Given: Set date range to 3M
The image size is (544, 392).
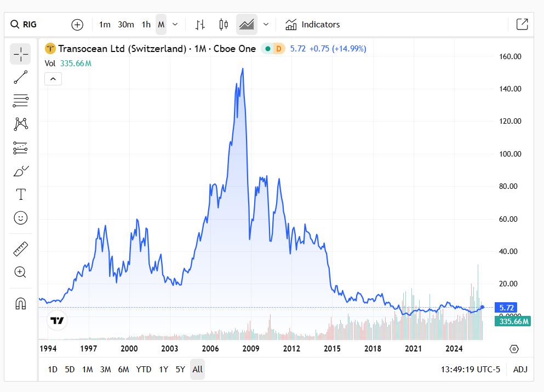Looking at the screenshot, I should coord(106,370).
